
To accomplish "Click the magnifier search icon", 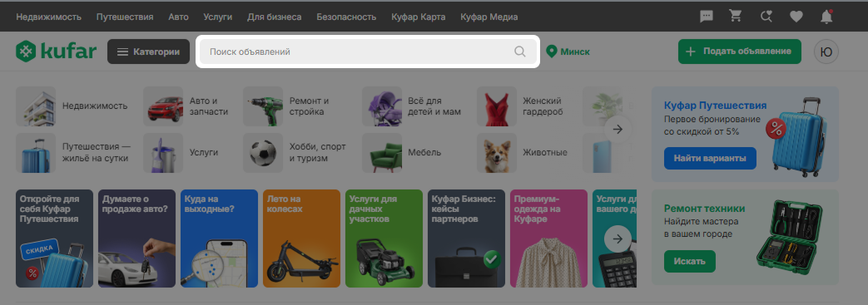I will 520,52.
